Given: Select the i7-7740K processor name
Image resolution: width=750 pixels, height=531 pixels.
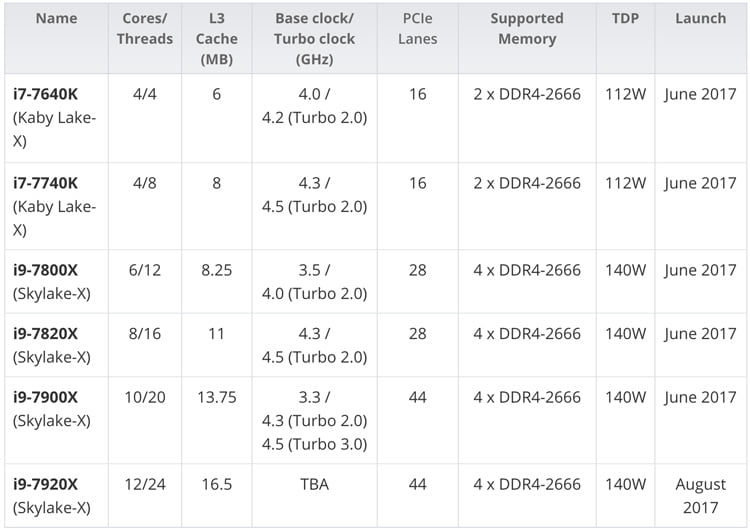Looking at the screenshot, I should (x=46, y=184).
